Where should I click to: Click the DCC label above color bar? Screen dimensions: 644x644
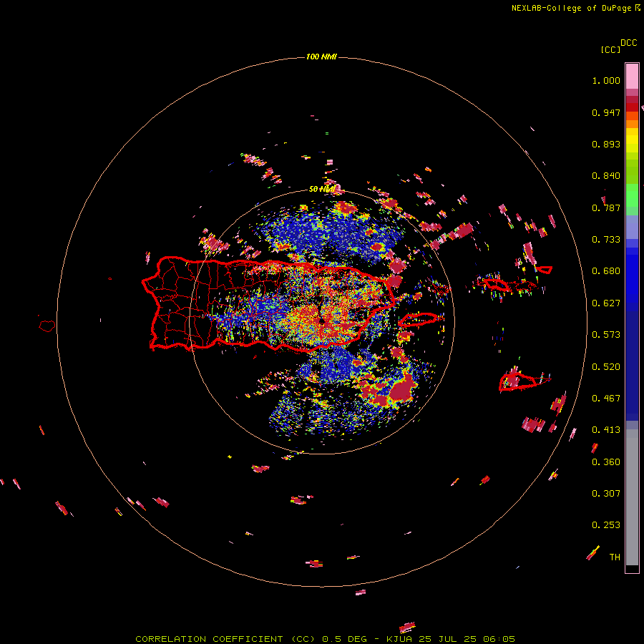[x=629, y=43]
